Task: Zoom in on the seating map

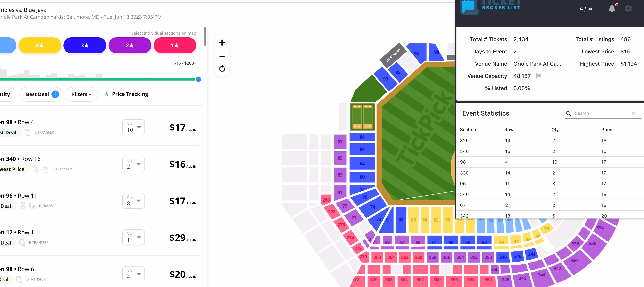Action: [222, 42]
